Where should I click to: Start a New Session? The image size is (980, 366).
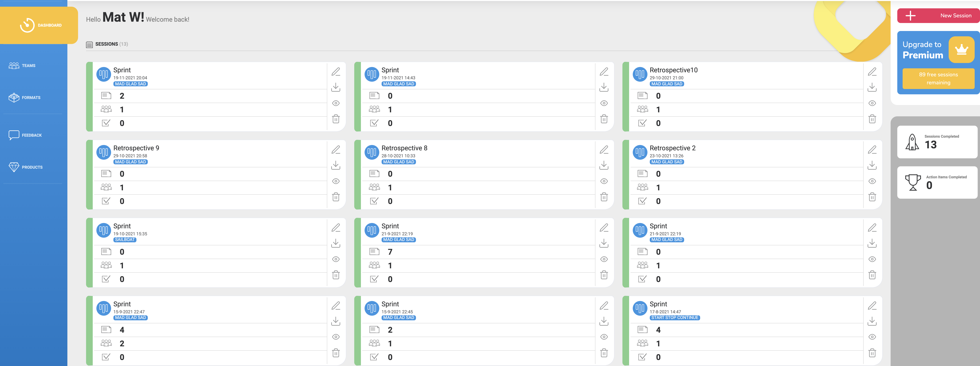[938, 15]
